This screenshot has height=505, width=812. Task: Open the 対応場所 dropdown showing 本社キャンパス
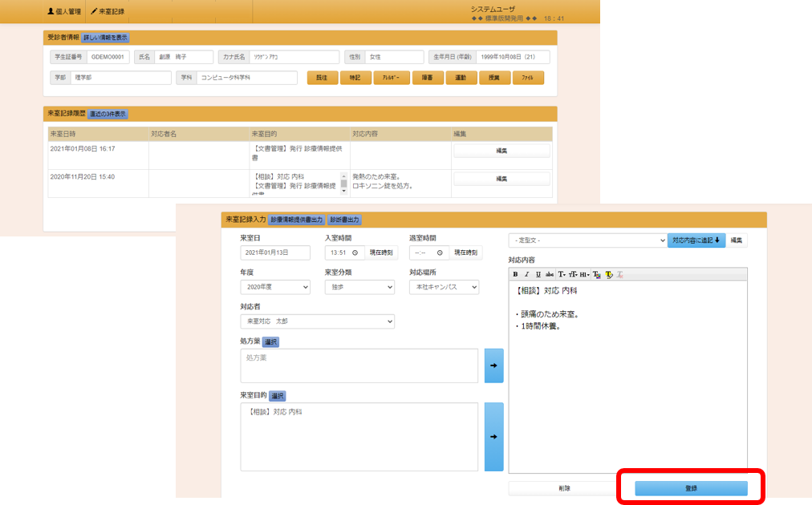click(444, 287)
